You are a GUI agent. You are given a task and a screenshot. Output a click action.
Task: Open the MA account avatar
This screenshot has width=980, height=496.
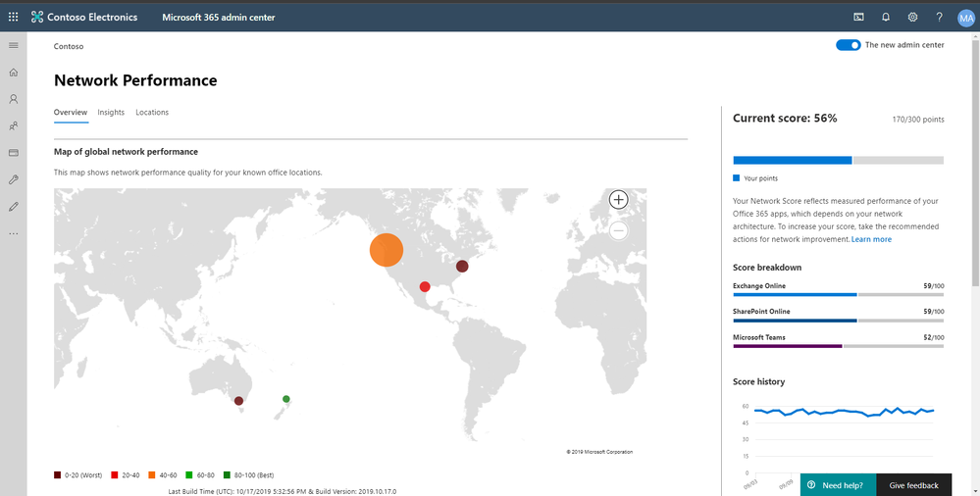(966, 18)
